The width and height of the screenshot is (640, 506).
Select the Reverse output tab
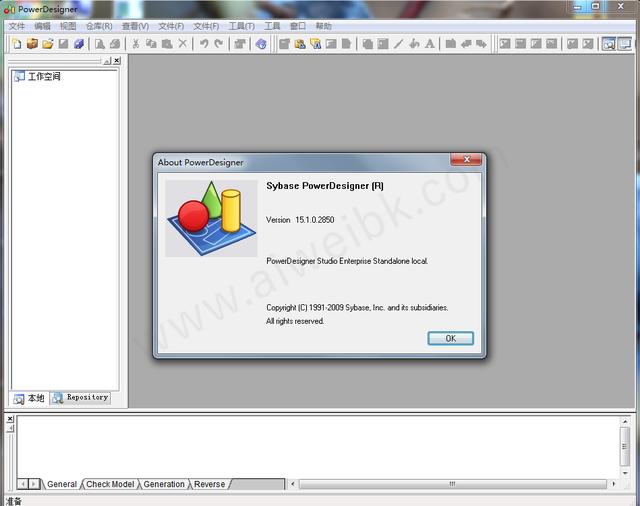point(209,484)
